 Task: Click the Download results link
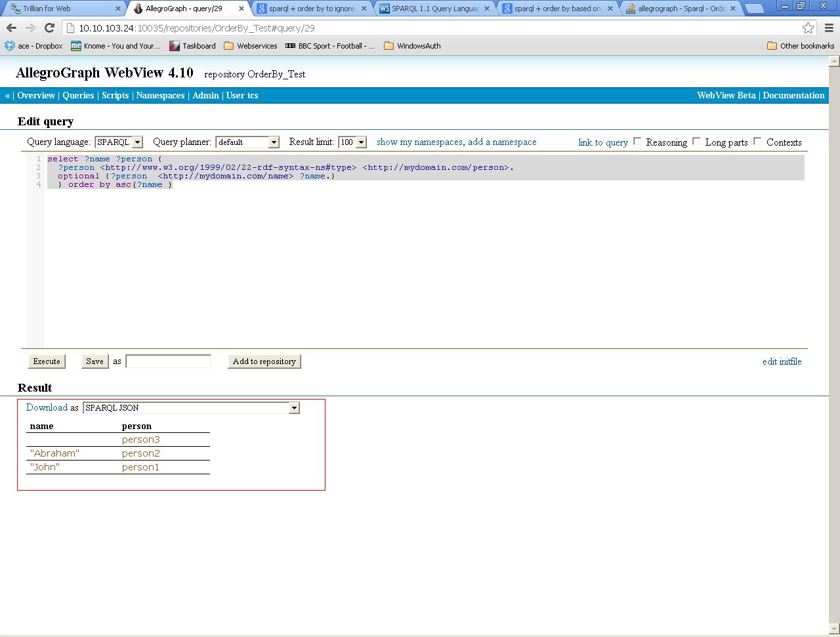coord(47,407)
